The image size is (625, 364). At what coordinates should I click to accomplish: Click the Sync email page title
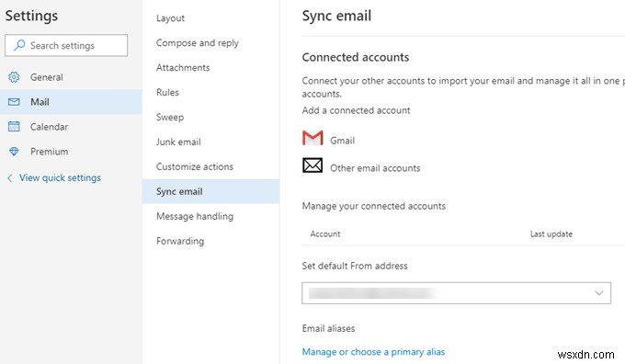coord(336,16)
